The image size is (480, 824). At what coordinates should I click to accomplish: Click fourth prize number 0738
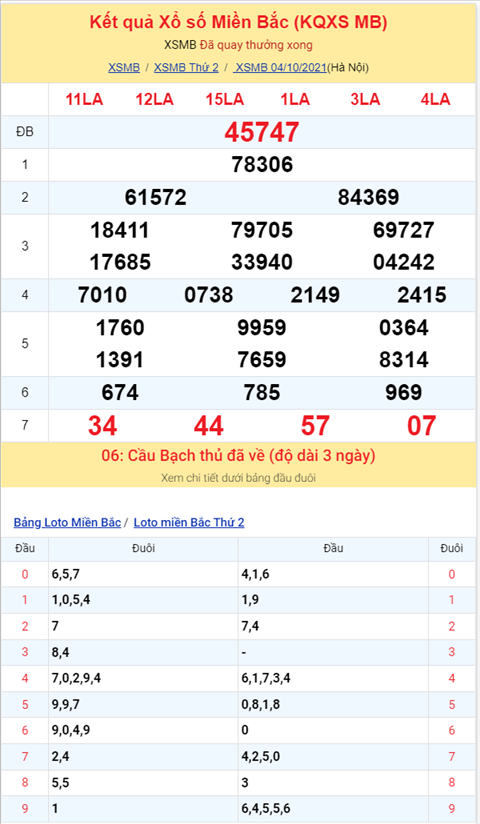pyautogui.click(x=209, y=295)
